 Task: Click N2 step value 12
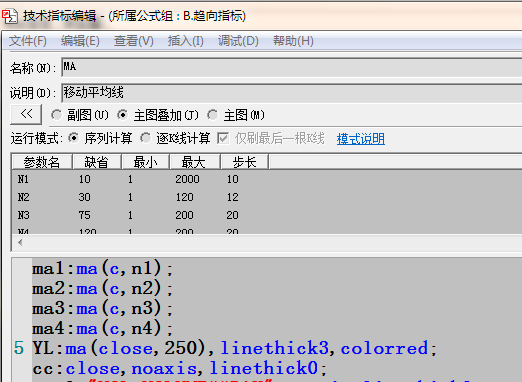click(x=233, y=197)
